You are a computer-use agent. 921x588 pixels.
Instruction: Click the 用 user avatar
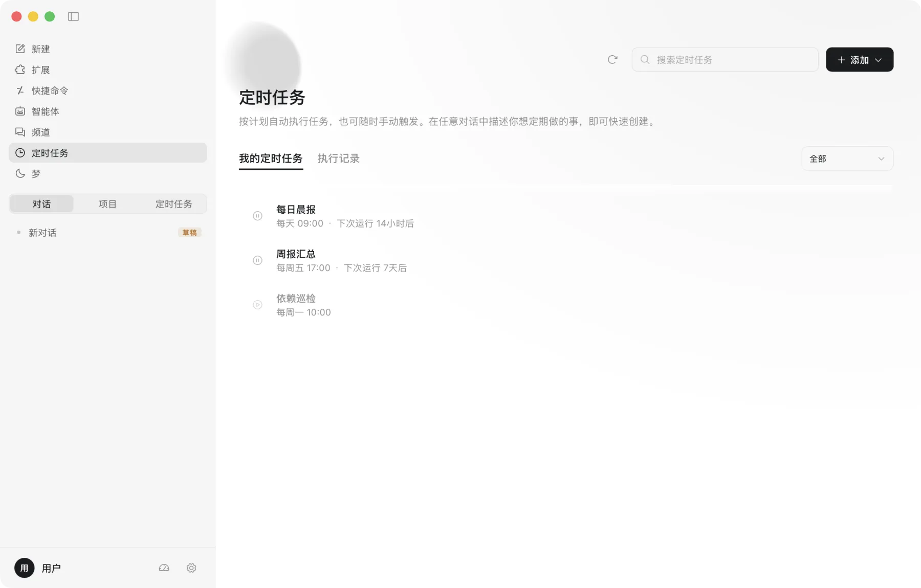[x=25, y=568]
